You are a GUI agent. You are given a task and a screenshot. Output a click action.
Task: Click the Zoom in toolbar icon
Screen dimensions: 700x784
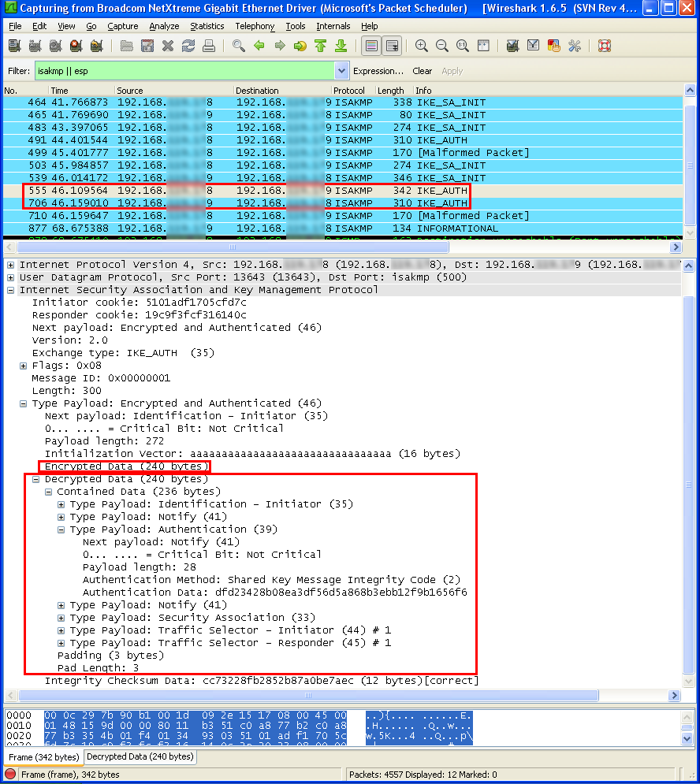pos(421,46)
